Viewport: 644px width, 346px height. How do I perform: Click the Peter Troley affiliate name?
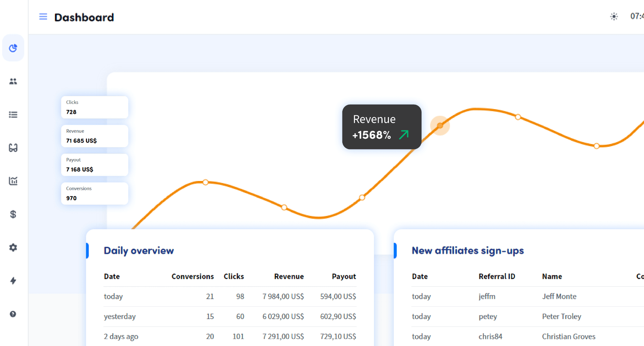point(561,316)
